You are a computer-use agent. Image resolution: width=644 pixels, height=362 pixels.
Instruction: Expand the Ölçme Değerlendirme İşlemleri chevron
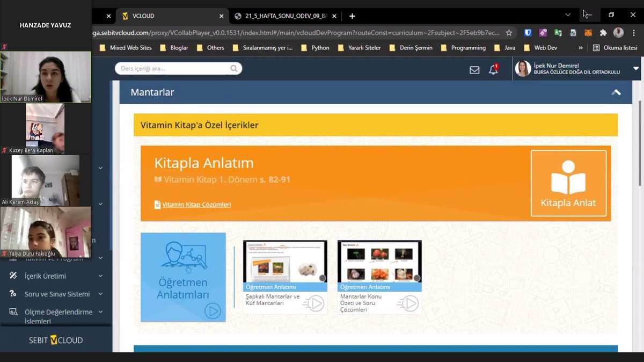pos(100,312)
